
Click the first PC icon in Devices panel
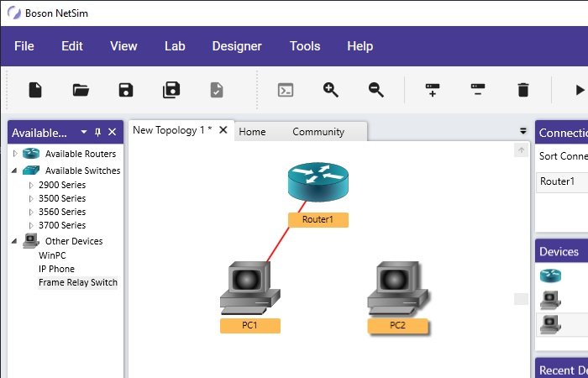click(550, 300)
